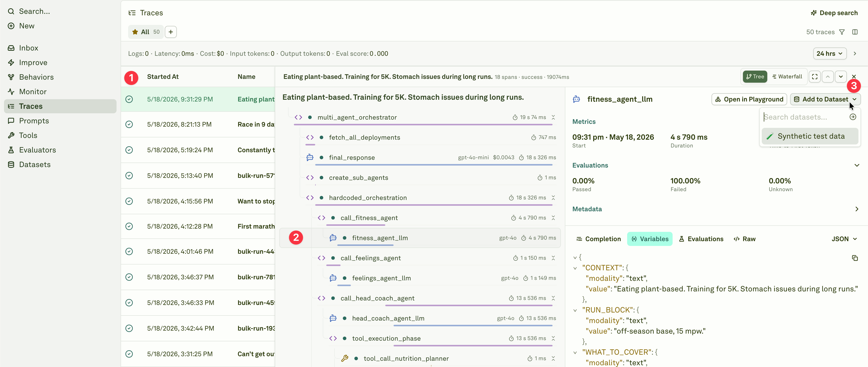
Task: Collapse call_fitness_agent span children
Action: coord(553,218)
